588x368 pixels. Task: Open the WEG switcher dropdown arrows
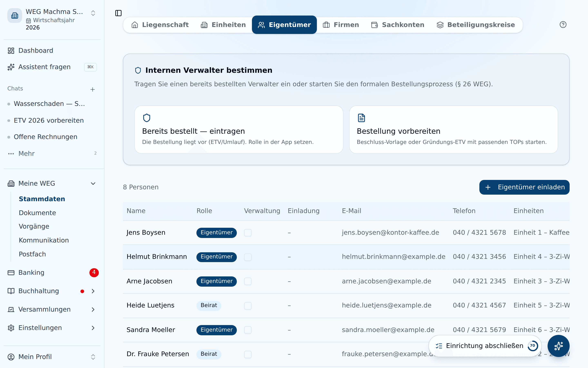point(93,13)
